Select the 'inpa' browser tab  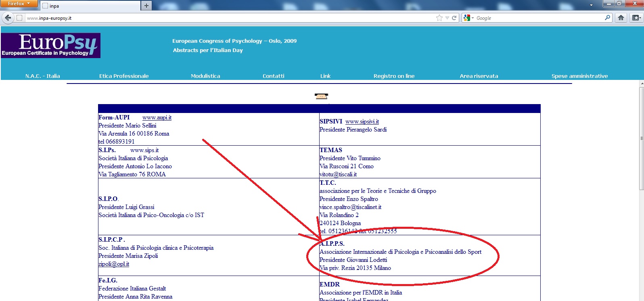[x=90, y=6]
